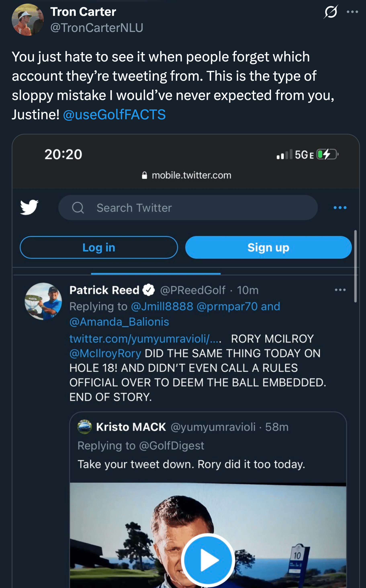Image resolution: width=366 pixels, height=588 pixels.
Task: Click Patrick Reed's verified badge
Action: 148,290
